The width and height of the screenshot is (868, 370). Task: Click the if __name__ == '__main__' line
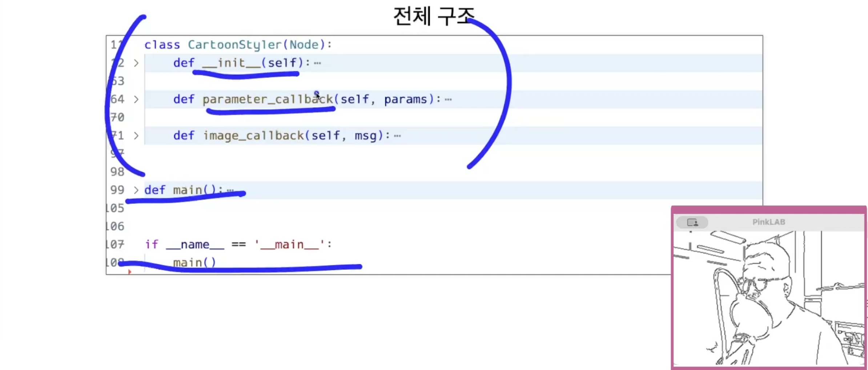(238, 244)
